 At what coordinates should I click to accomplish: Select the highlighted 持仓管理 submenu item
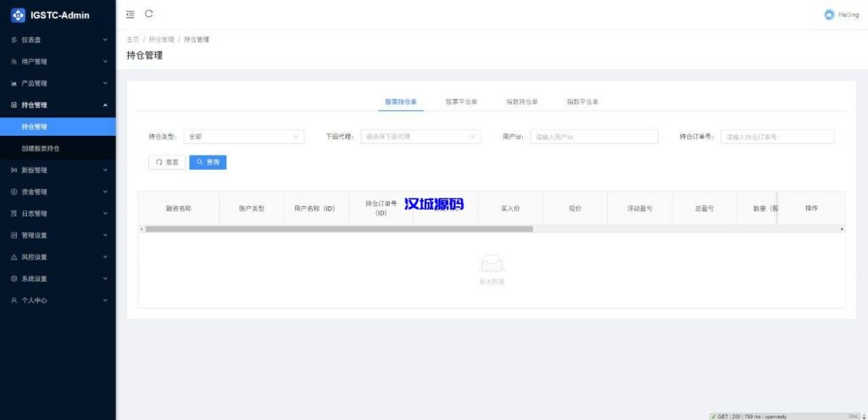58,127
